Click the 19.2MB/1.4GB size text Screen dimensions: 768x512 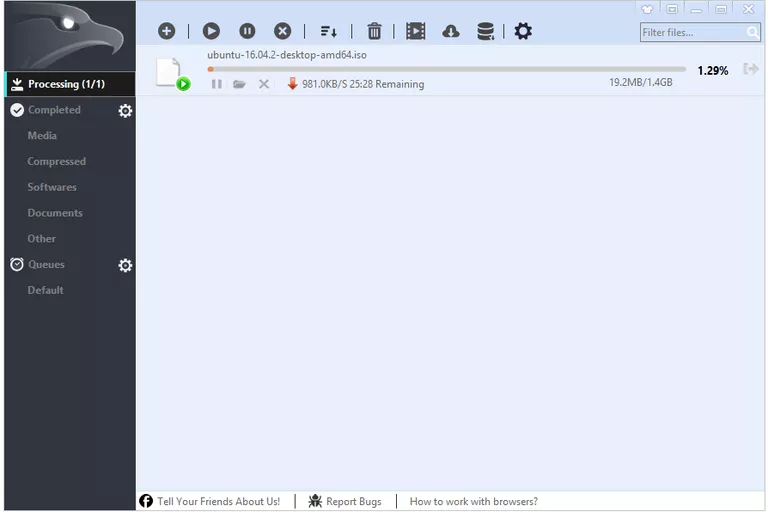[x=641, y=82]
